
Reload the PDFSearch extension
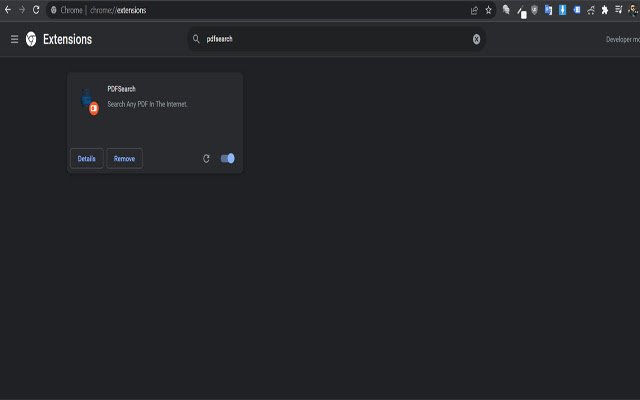point(206,158)
